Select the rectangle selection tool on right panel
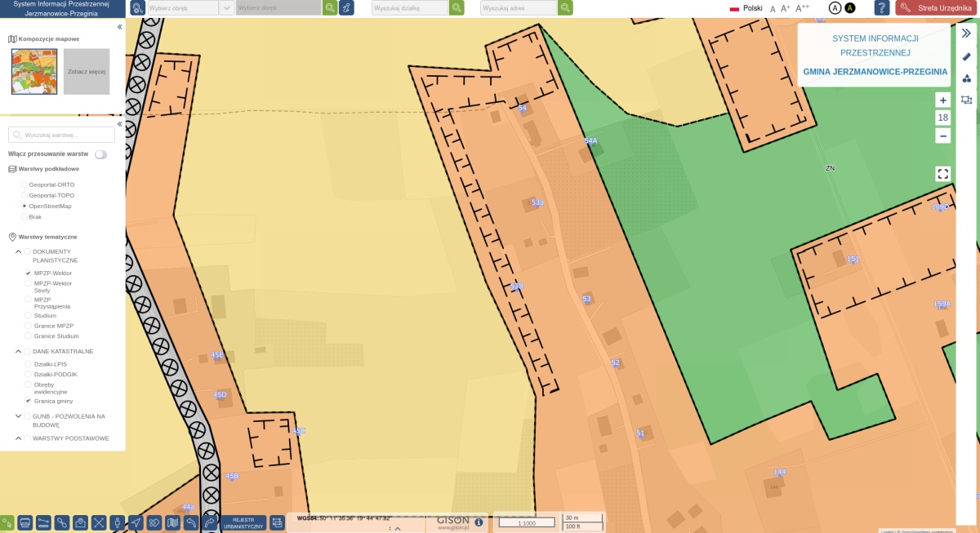 coord(967,100)
